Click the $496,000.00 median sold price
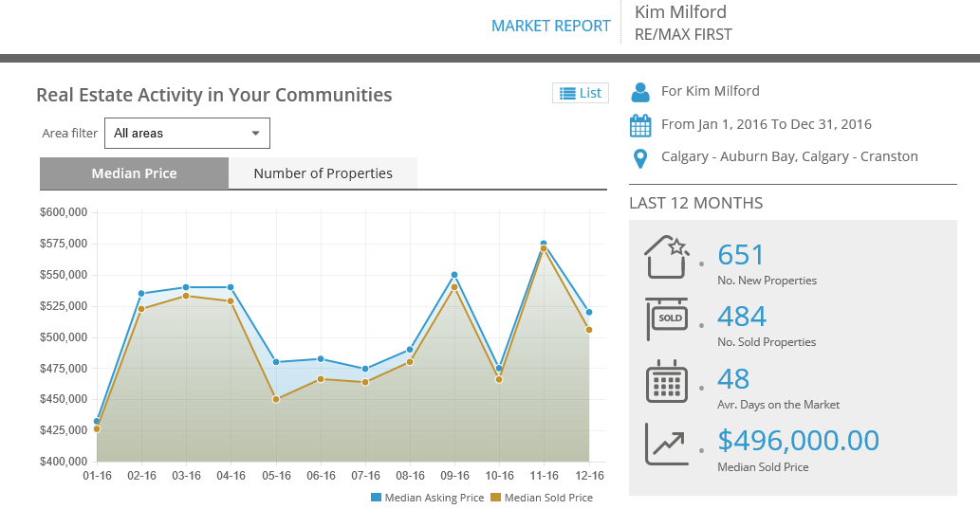The width and height of the screenshot is (980, 509). pyautogui.click(x=798, y=441)
